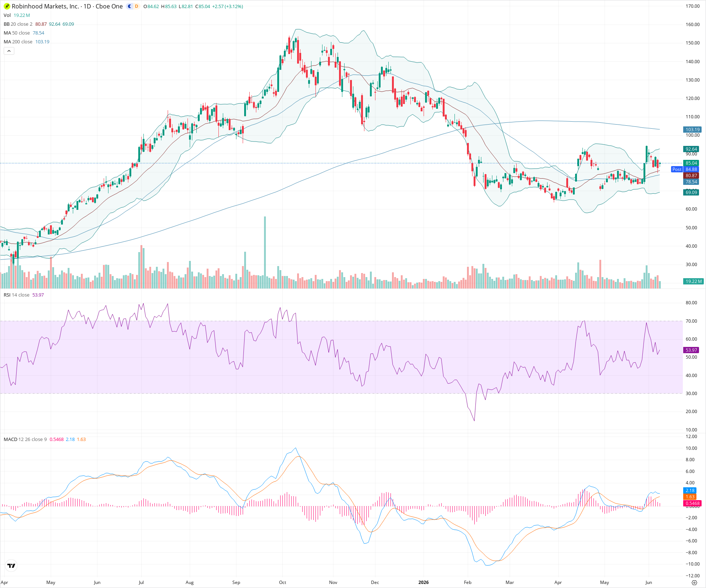Click the 53.97 RSI value label

click(x=691, y=350)
